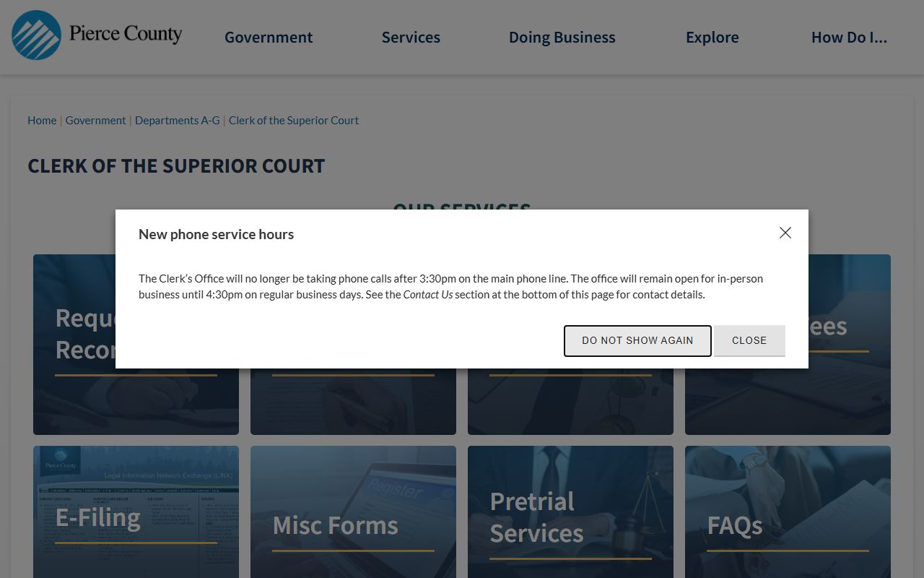Click the Home breadcrumb link

[x=42, y=121]
